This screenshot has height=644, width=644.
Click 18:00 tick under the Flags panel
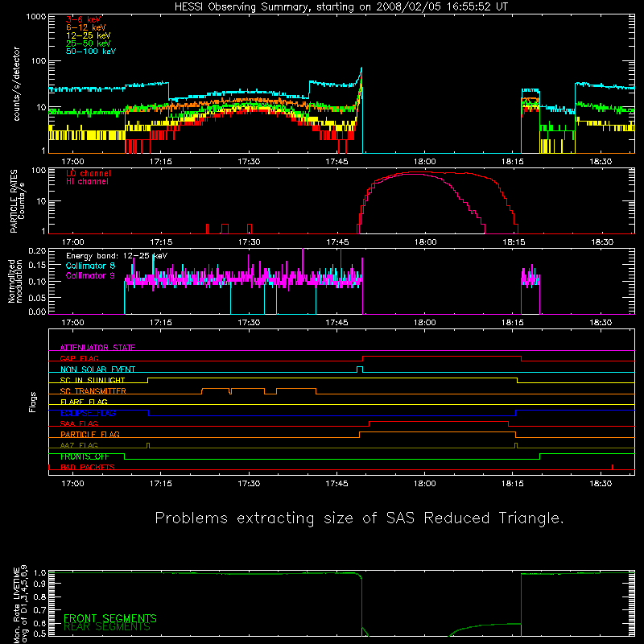point(425,484)
